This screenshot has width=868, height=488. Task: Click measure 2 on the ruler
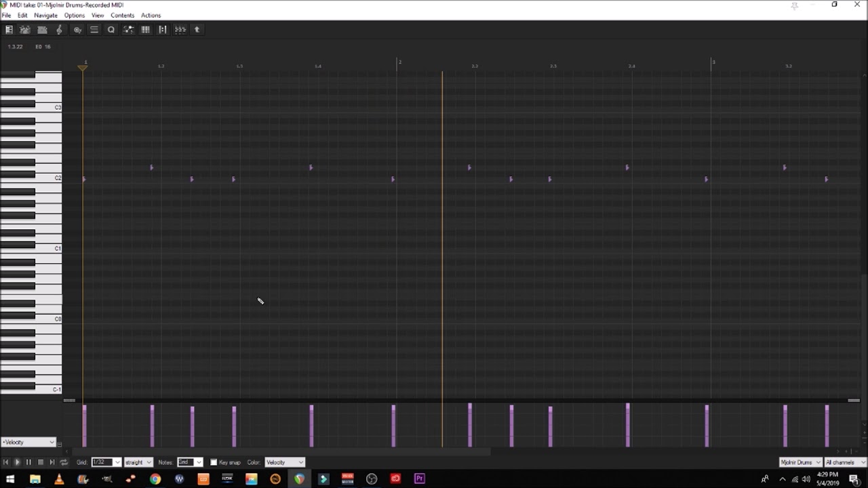[x=399, y=62]
